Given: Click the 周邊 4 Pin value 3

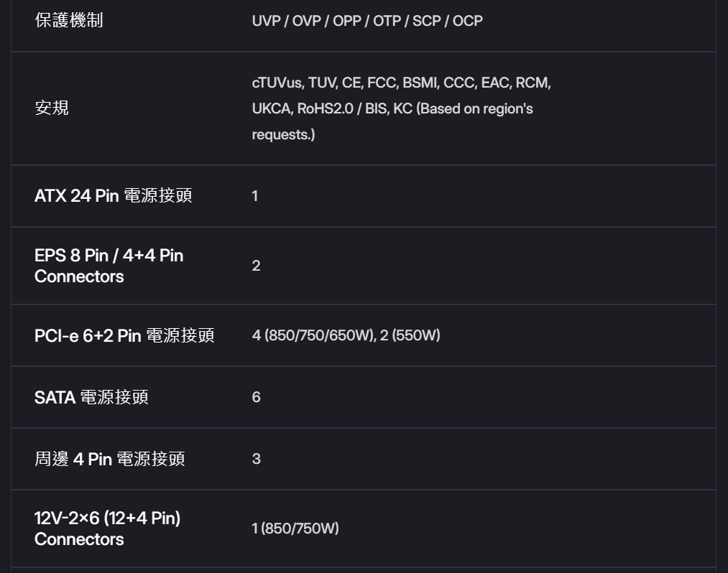Looking at the screenshot, I should point(256,459).
